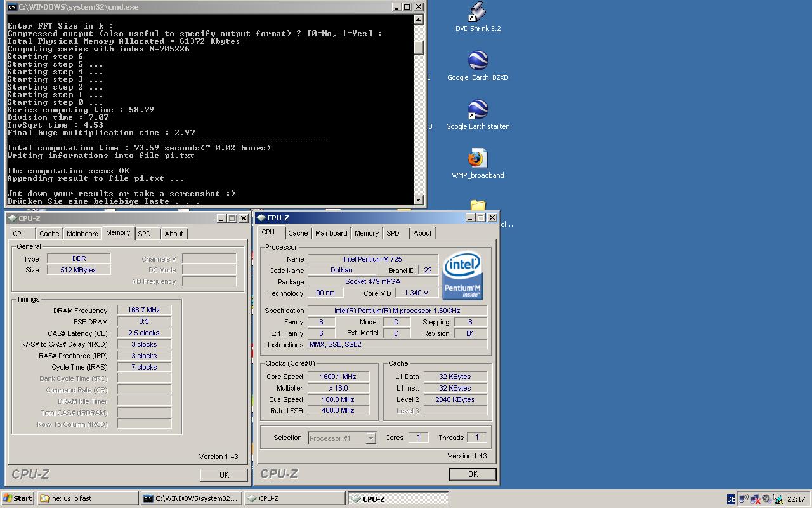This screenshot has height=508, width=812.
Task: Click the Cycle Time (tRAS) value '7 clocks'
Action: click(144, 367)
